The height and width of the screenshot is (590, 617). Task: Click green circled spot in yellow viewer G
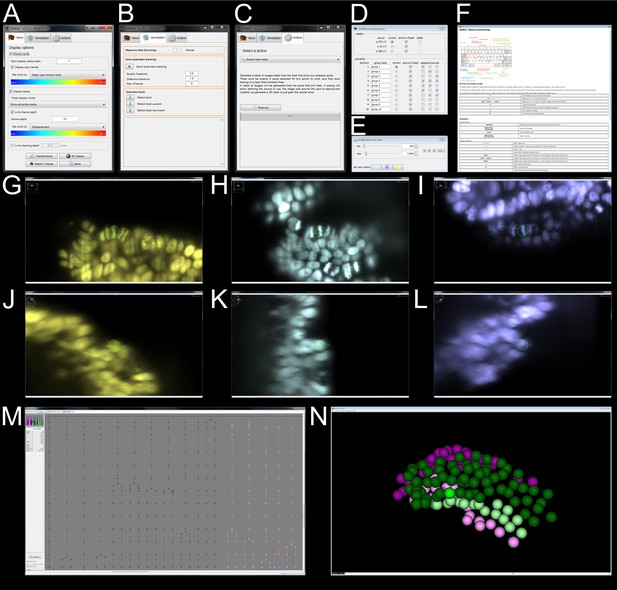pos(114,232)
